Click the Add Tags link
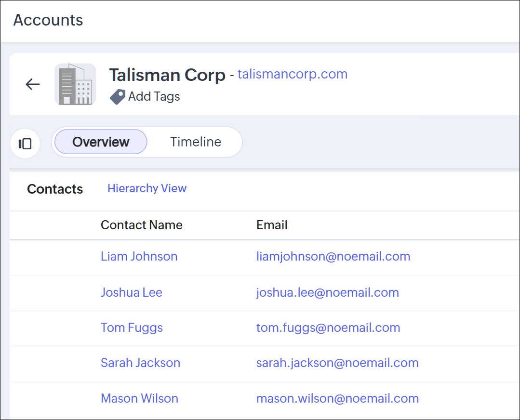The height and width of the screenshot is (420, 520). tap(154, 96)
